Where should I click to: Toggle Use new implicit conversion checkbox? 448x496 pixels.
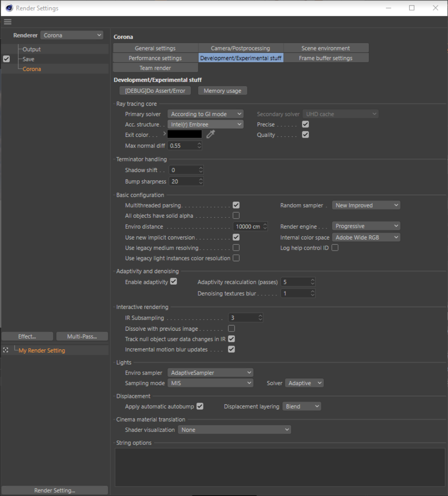tap(236, 237)
